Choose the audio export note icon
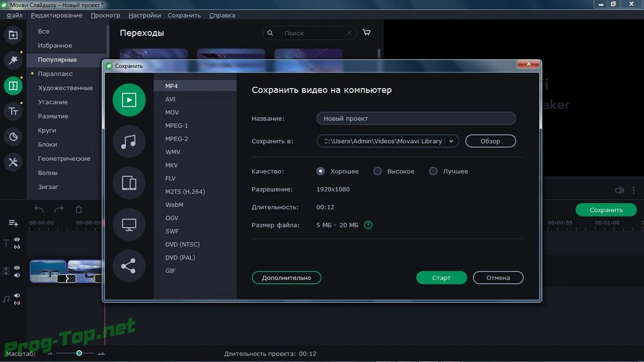This screenshot has width=644, height=362. (129, 142)
